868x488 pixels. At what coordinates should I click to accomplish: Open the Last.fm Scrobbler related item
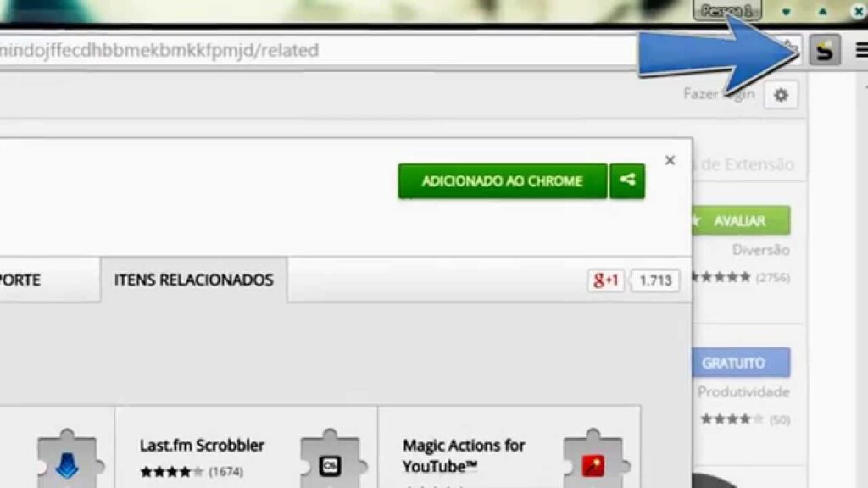point(246,448)
